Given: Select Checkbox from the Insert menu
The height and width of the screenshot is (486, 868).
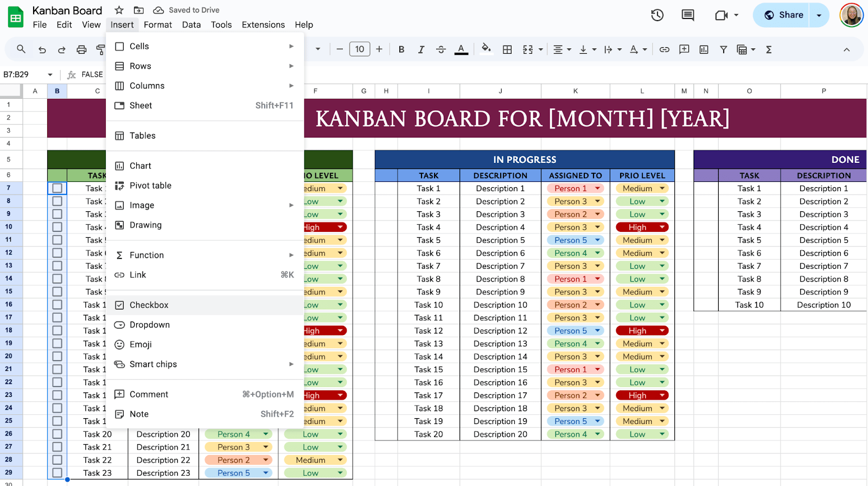Looking at the screenshot, I should tap(149, 305).
